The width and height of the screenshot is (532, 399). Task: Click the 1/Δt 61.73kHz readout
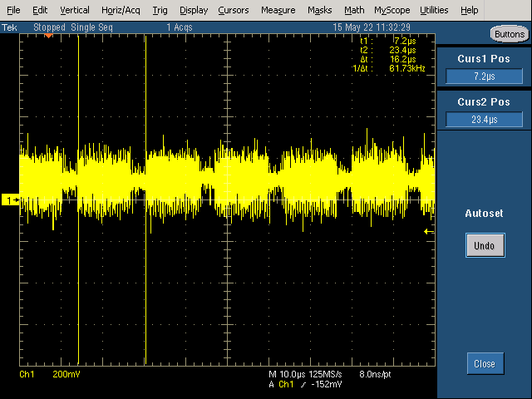(x=389, y=68)
